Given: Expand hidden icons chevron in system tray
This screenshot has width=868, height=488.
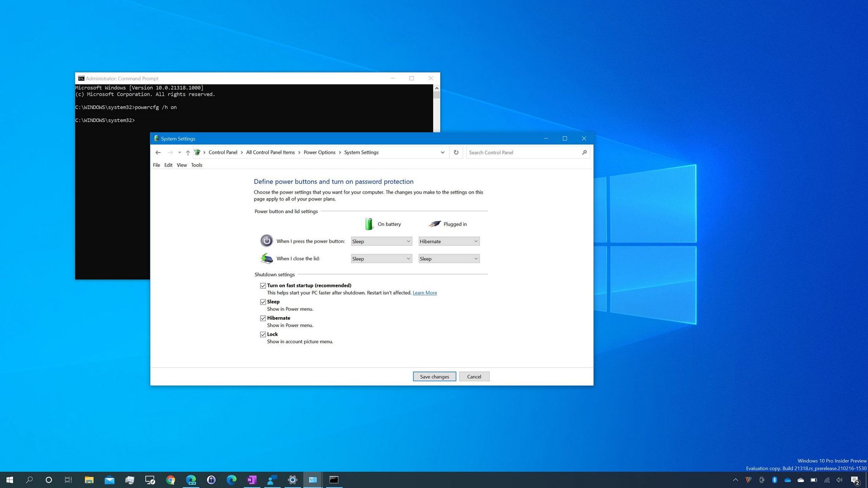Looking at the screenshot, I should coord(736,480).
